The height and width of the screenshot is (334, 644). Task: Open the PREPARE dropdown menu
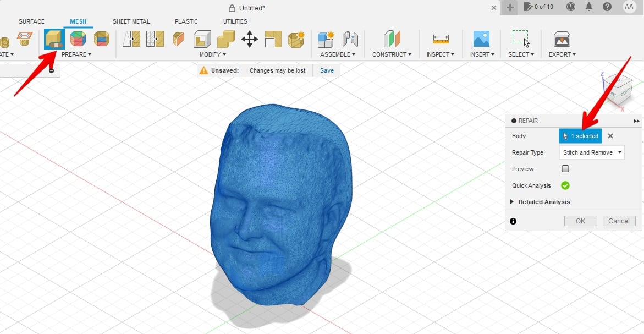click(x=76, y=54)
